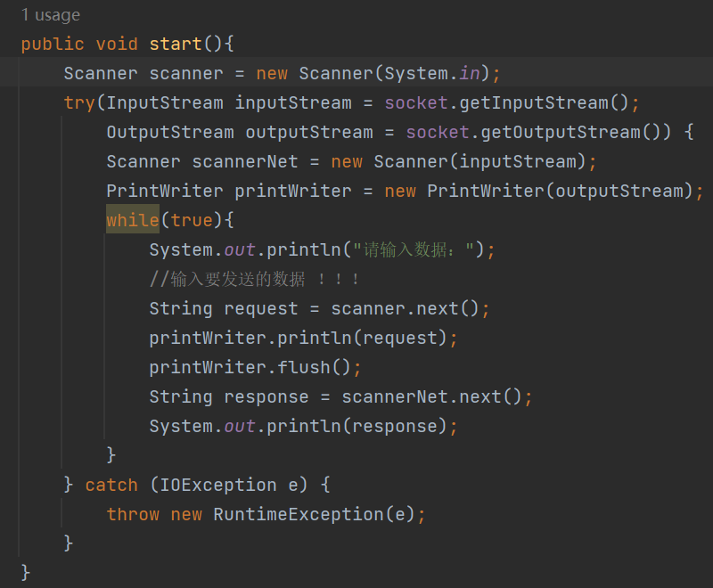The image size is (713, 588).
Task: Click 'scanner' variable in Scanner declaration
Action: 186,74
